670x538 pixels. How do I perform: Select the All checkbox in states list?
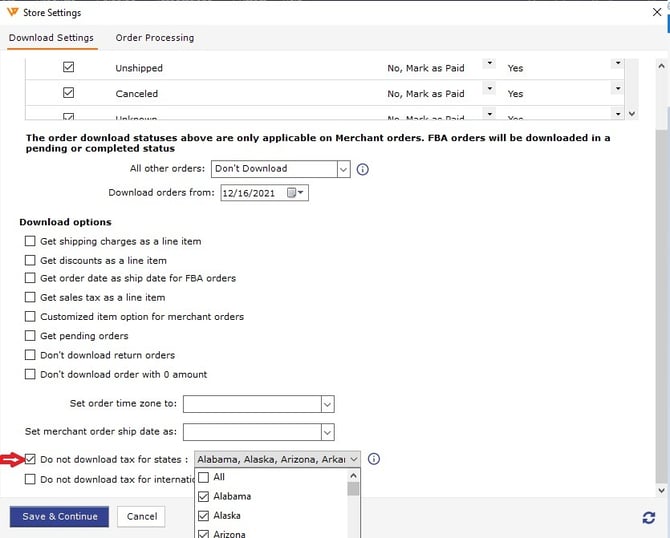pos(204,478)
